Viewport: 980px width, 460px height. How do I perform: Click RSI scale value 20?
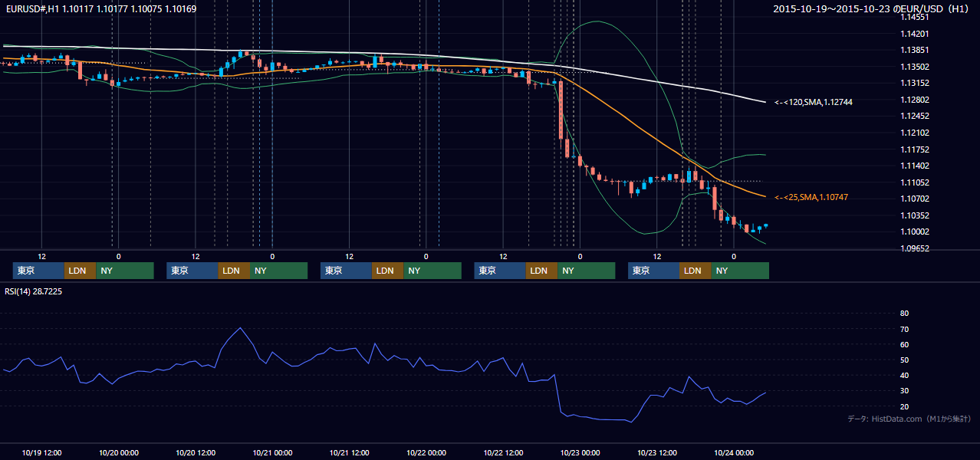[904, 406]
